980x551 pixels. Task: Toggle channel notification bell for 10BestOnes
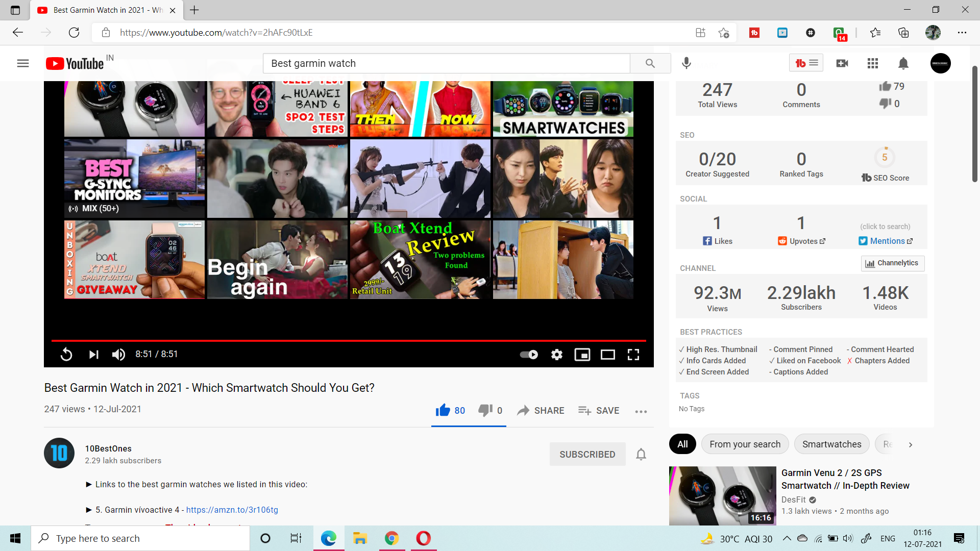[641, 454]
